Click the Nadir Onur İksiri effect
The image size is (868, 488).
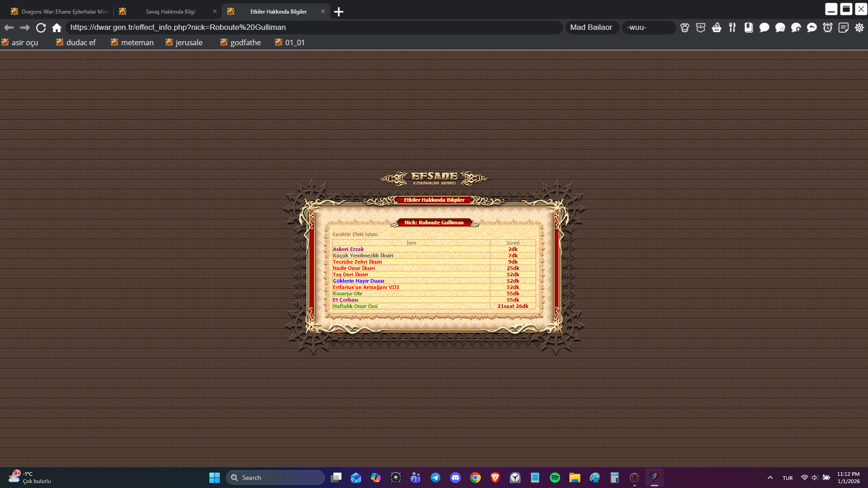click(x=354, y=268)
